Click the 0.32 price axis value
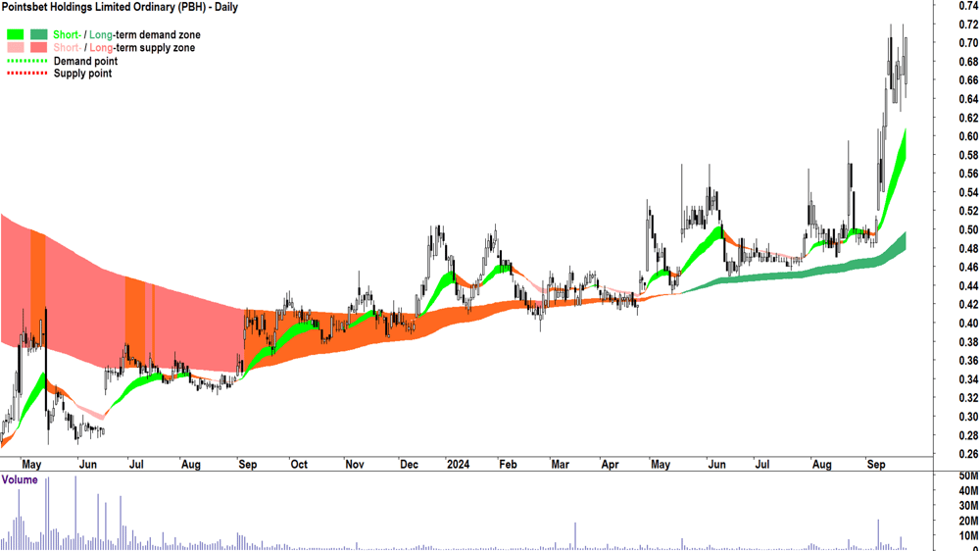The height and width of the screenshot is (551, 980). pyautogui.click(x=968, y=398)
